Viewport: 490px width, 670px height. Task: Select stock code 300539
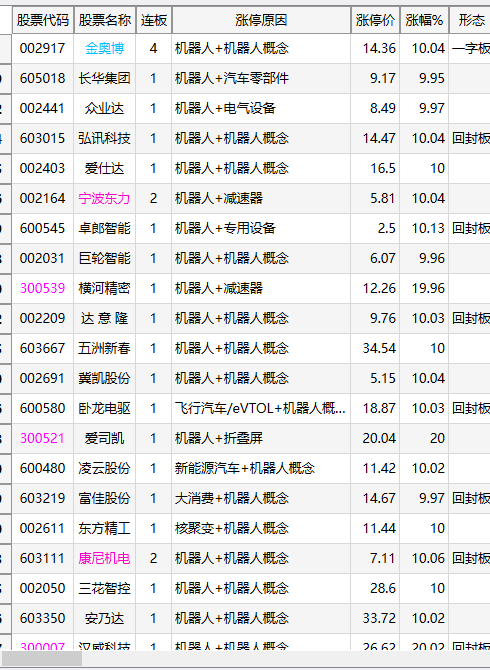(x=43, y=288)
